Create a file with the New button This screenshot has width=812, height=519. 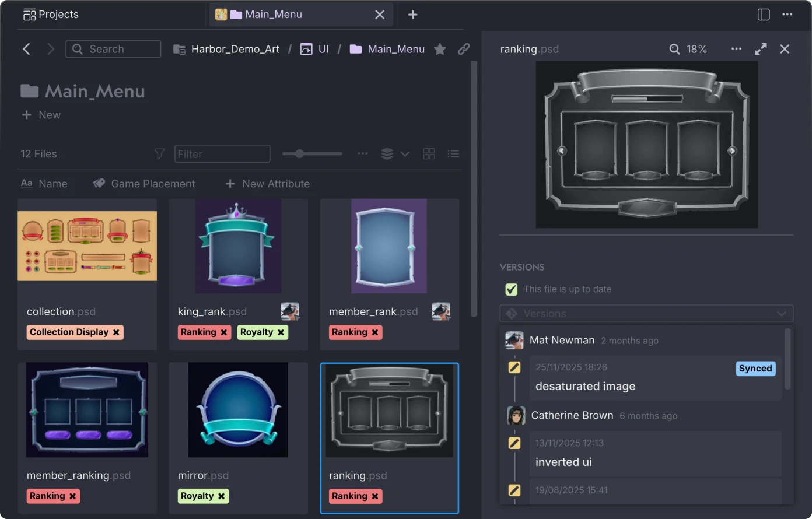point(41,115)
